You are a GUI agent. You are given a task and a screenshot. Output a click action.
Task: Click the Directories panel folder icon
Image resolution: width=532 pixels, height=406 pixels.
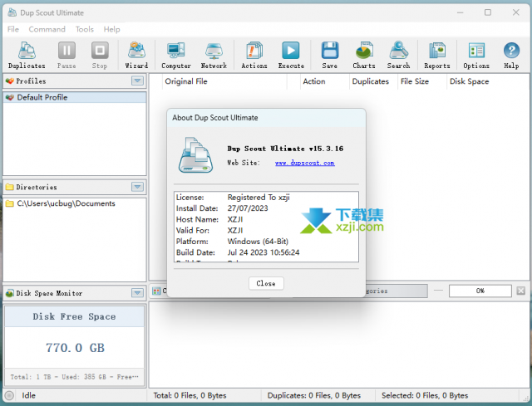pyautogui.click(x=9, y=187)
